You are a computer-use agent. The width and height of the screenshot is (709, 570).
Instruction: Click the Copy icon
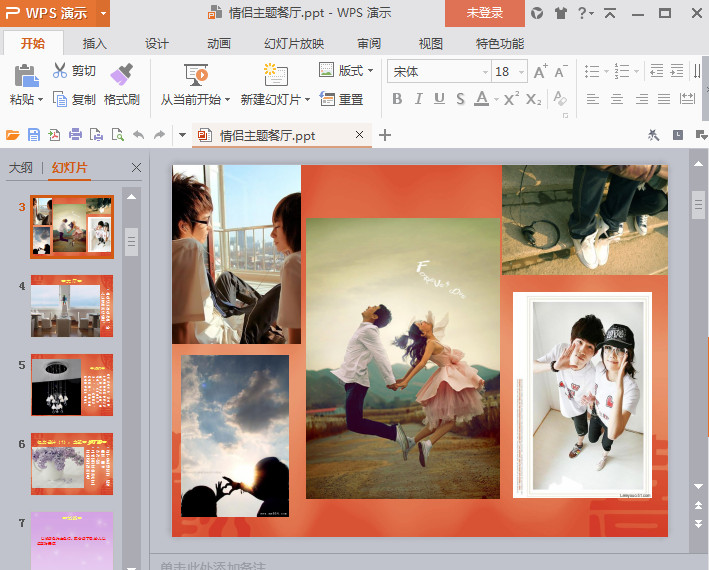(x=60, y=99)
